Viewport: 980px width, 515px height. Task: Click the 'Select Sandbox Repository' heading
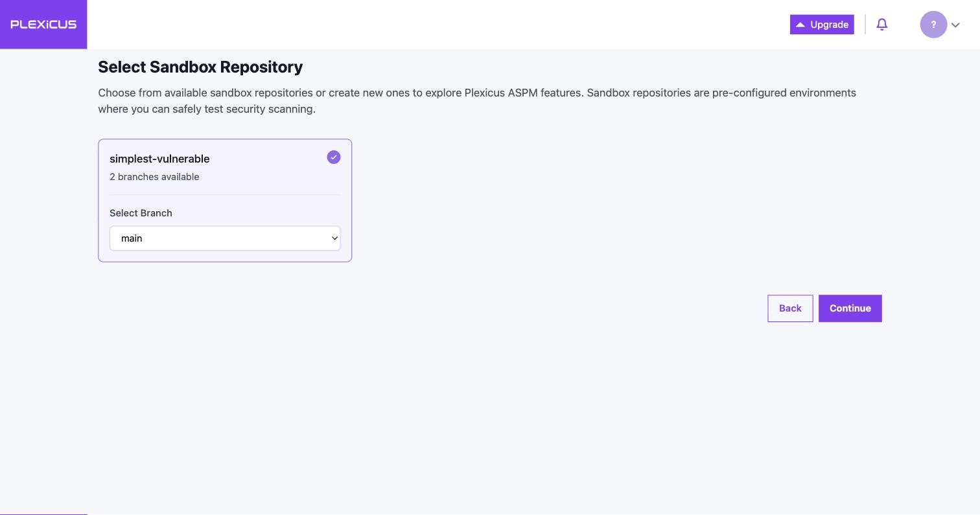click(200, 67)
